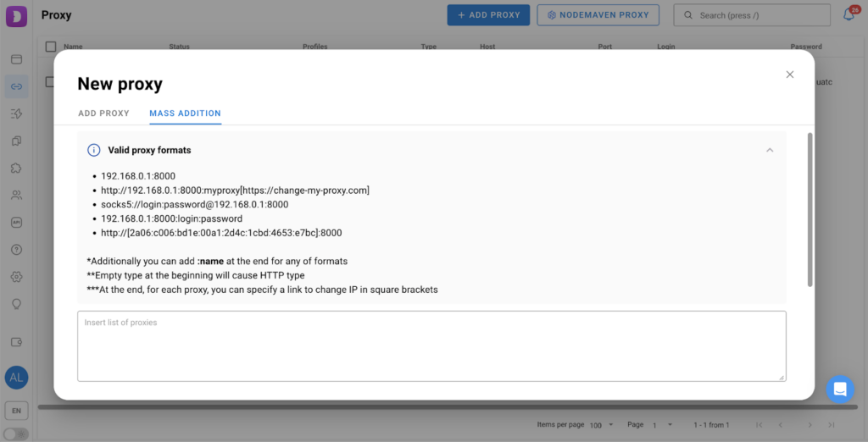
Task: Open the Settings gear icon in sidebar
Action: 16,277
